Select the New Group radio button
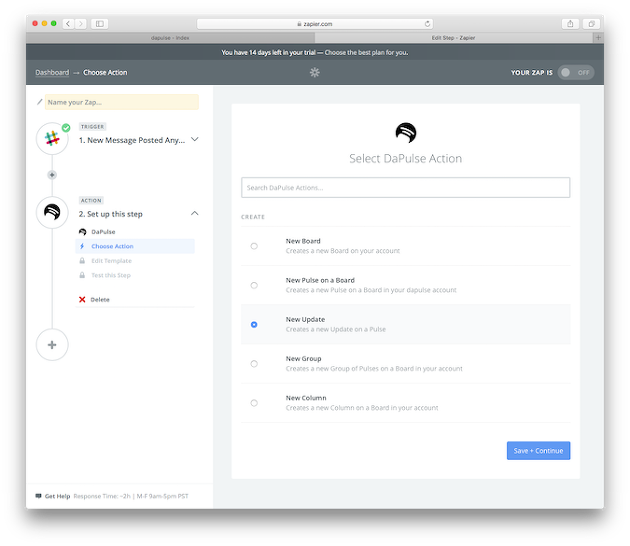Image resolution: width=630 pixels, height=546 pixels. coord(254,364)
